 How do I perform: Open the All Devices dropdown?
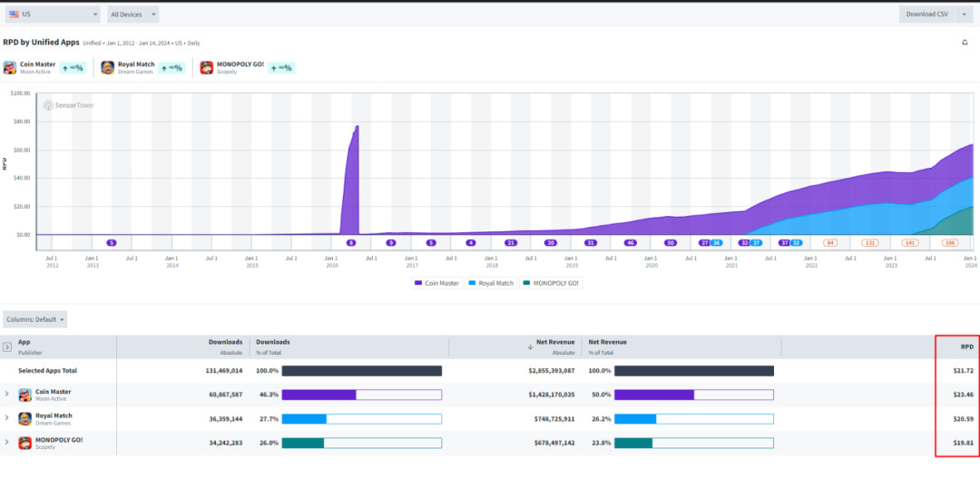coord(132,15)
